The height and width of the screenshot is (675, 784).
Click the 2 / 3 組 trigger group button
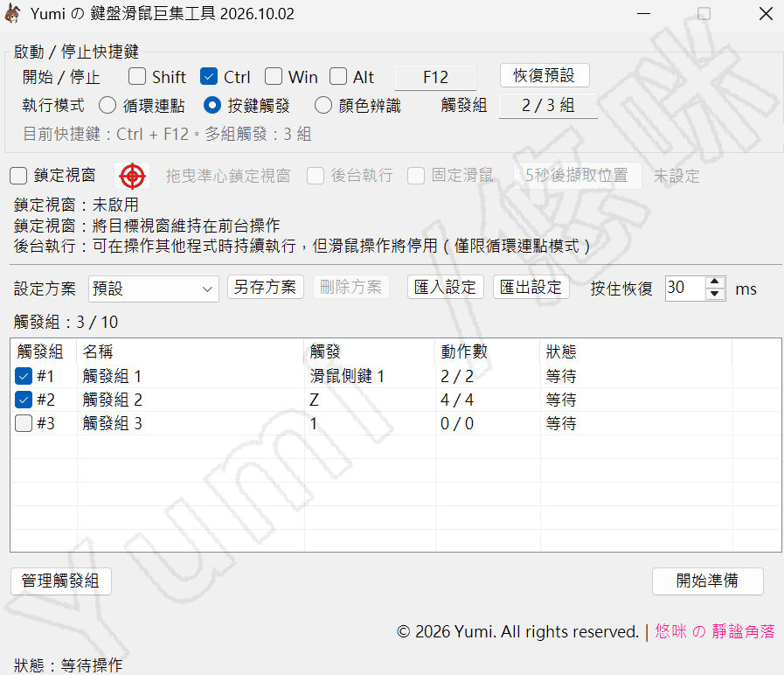pos(548,106)
